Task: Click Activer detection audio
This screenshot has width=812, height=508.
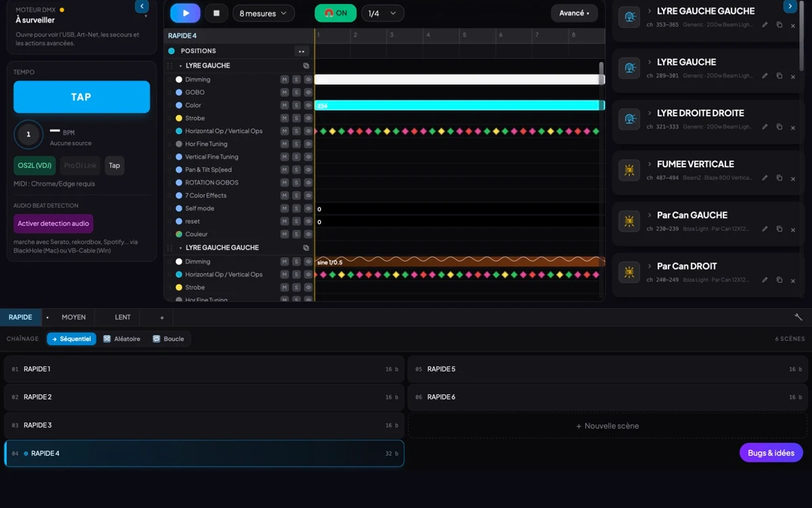Action: 53,224
